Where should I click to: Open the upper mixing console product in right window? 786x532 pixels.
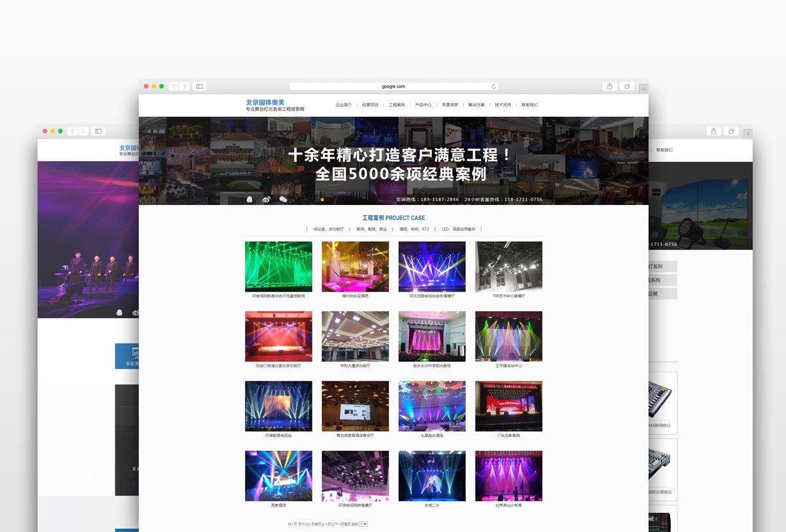click(662, 402)
